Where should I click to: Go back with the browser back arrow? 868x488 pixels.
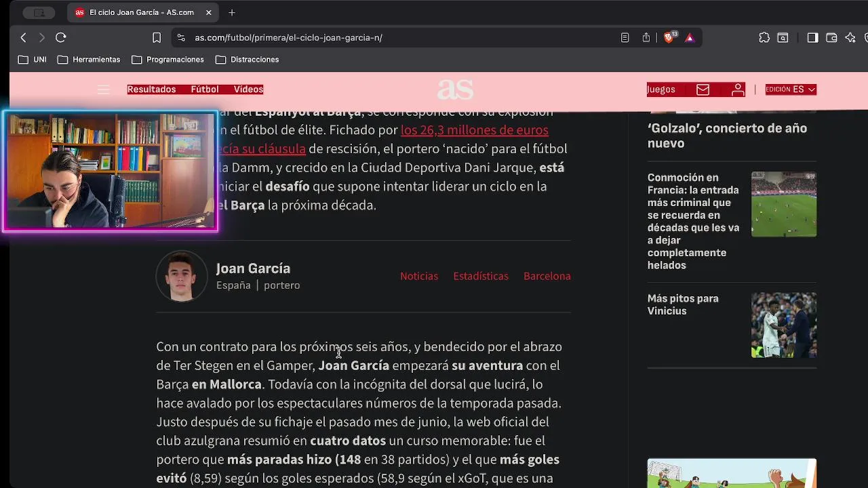(x=24, y=38)
